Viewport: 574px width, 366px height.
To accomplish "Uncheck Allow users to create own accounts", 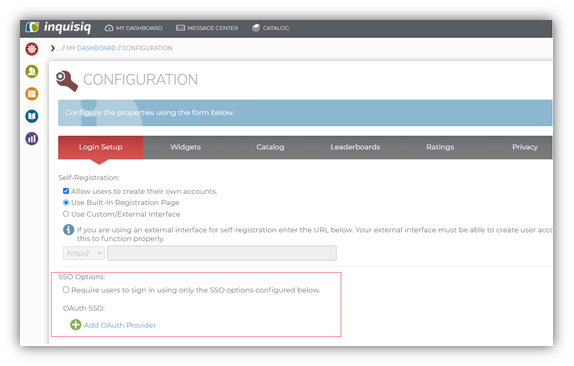I will 66,191.
